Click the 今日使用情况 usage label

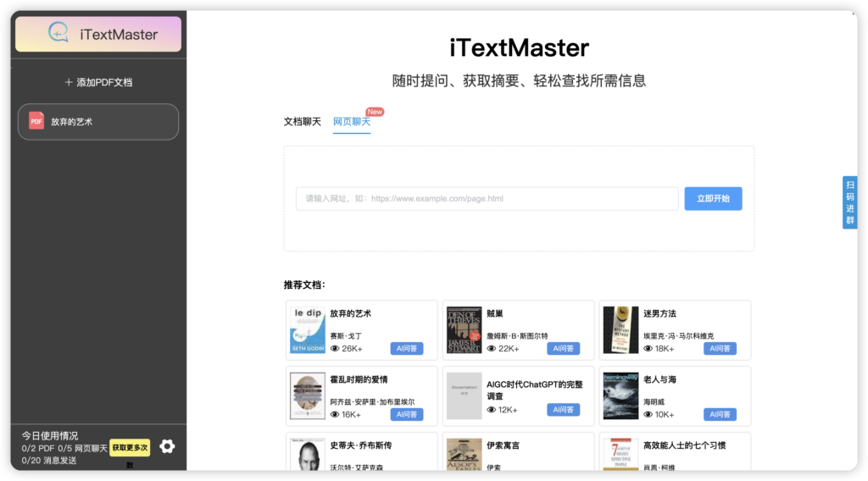50,435
